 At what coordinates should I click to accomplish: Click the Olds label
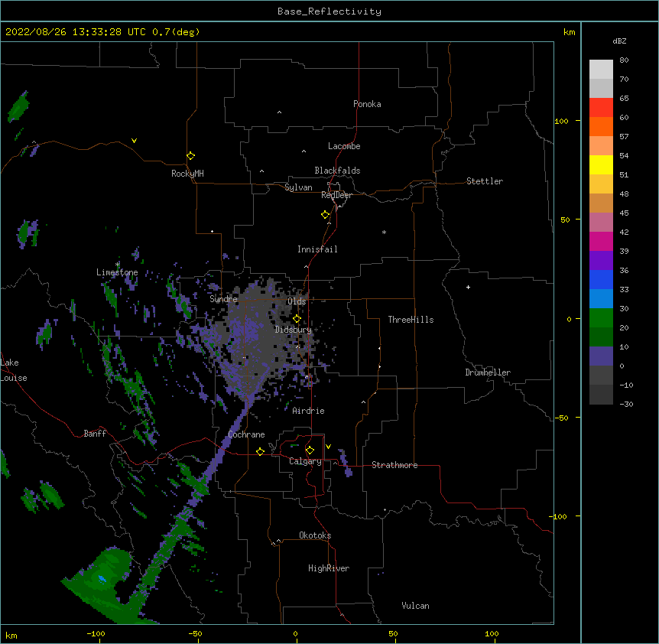297,301
